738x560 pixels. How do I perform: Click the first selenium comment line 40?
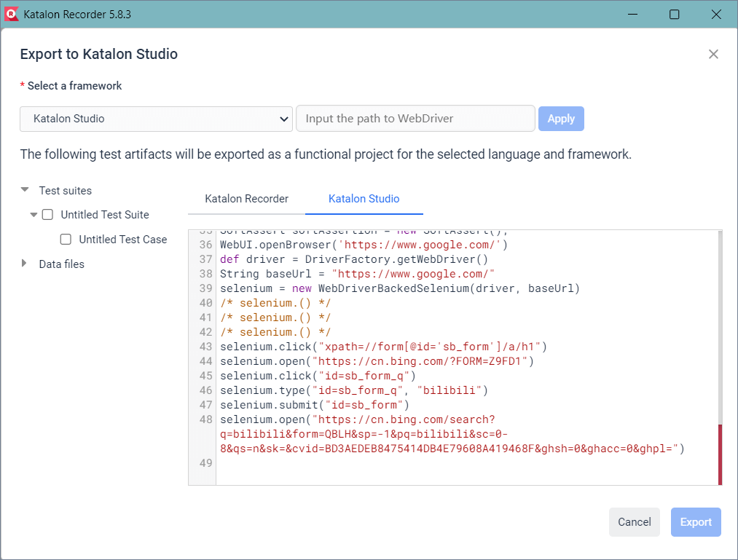pos(275,303)
